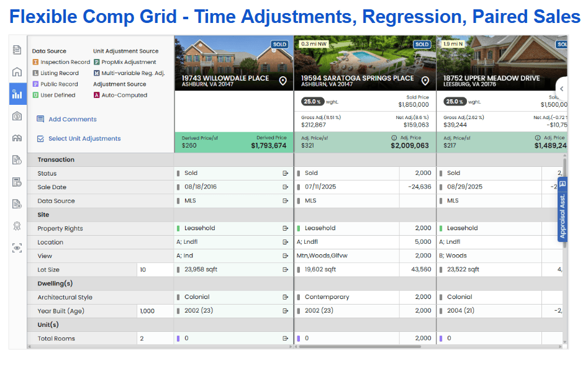Viewport: 588px width, 366px height.
Task: Edit the Lot Size unit adjustment field
Action: (x=155, y=270)
